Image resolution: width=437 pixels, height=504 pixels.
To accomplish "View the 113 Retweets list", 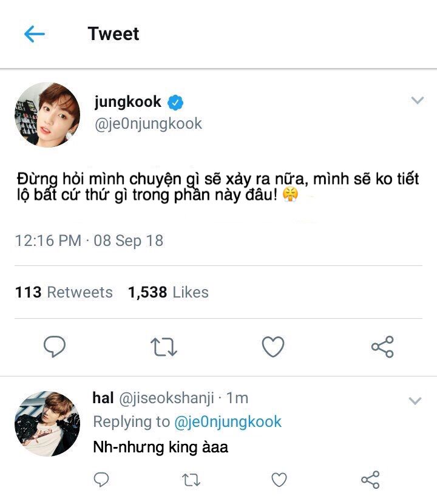I will 64,292.
